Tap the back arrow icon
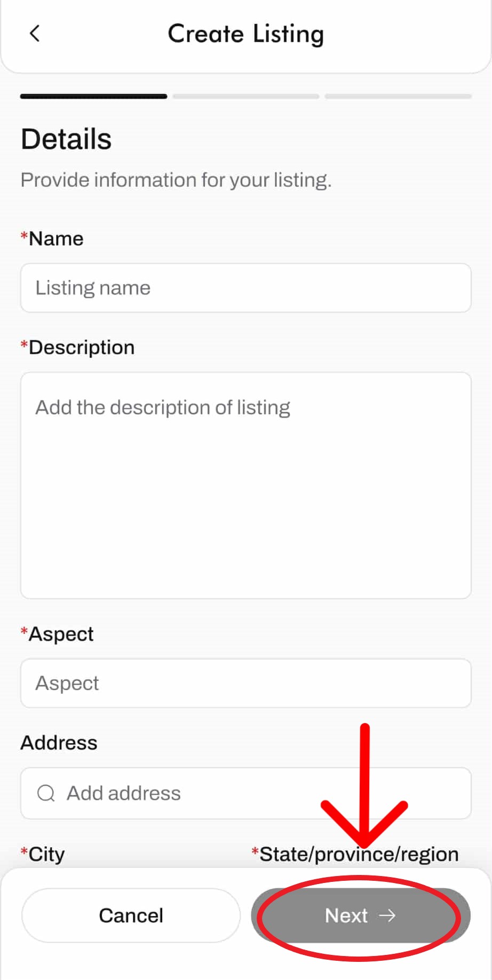The width and height of the screenshot is (492, 980). pos(35,34)
